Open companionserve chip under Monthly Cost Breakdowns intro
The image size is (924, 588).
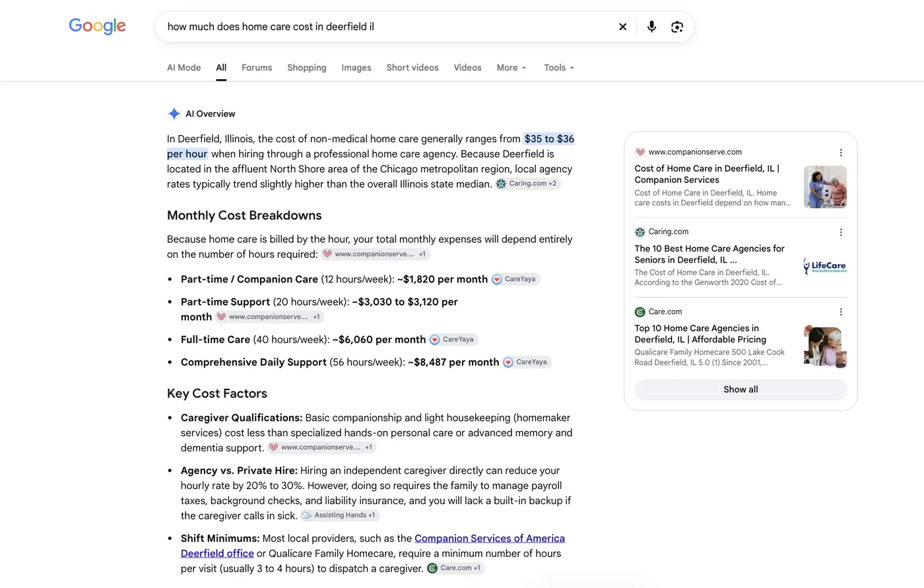click(x=375, y=254)
